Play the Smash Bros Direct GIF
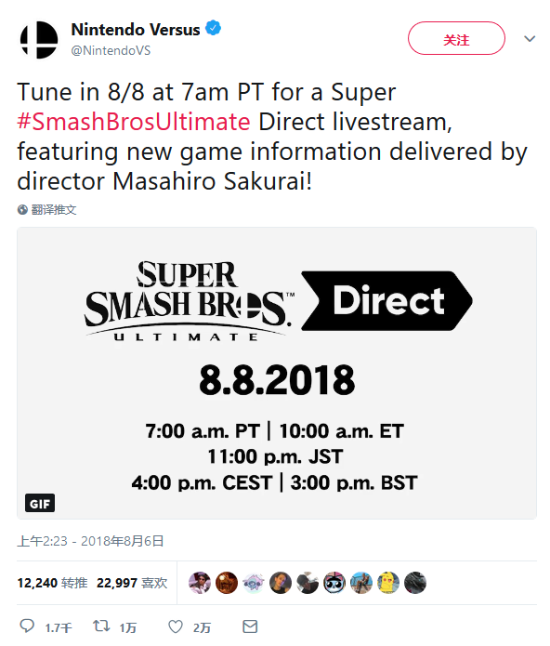The width and height of the screenshot is (550, 646). pyautogui.click(x=277, y=373)
